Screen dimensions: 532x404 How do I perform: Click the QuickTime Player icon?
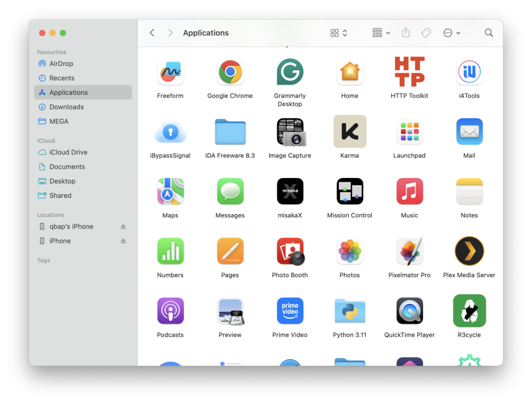(409, 311)
